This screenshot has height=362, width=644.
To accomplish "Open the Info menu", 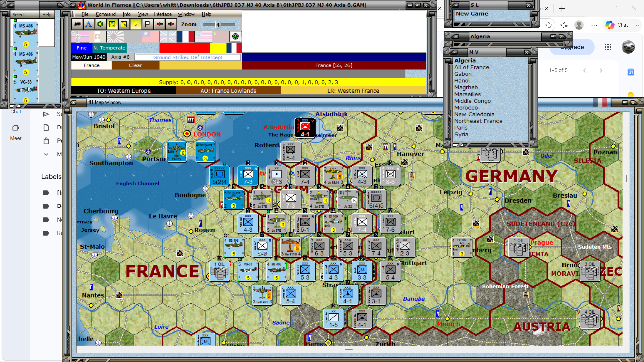I will coord(127,14).
